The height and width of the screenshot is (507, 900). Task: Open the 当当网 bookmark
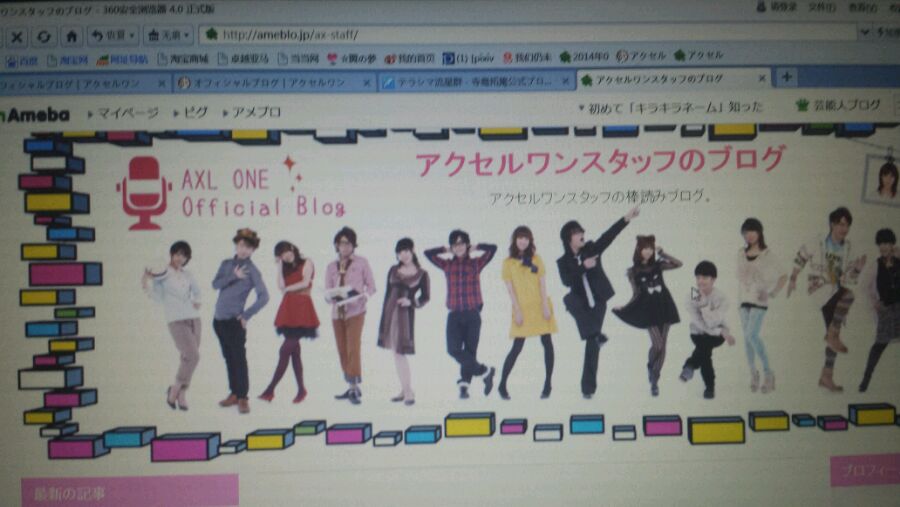click(x=298, y=59)
